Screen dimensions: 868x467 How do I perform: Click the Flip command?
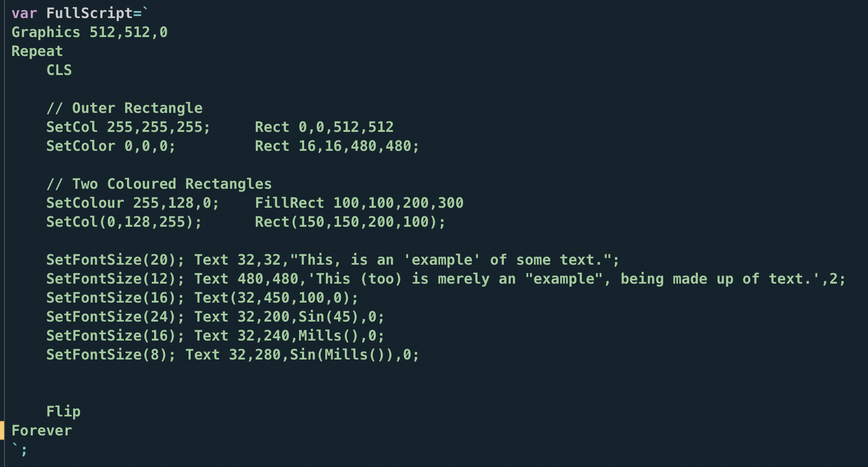click(x=64, y=411)
